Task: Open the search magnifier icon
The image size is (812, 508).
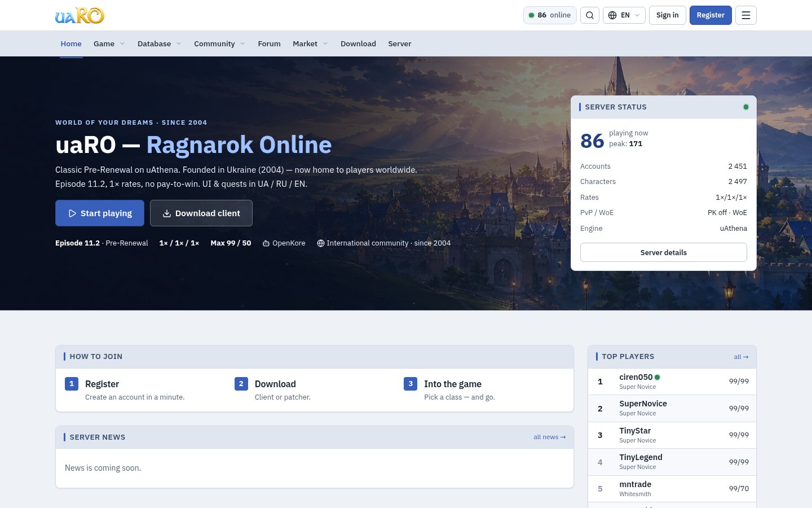Action: (590, 15)
